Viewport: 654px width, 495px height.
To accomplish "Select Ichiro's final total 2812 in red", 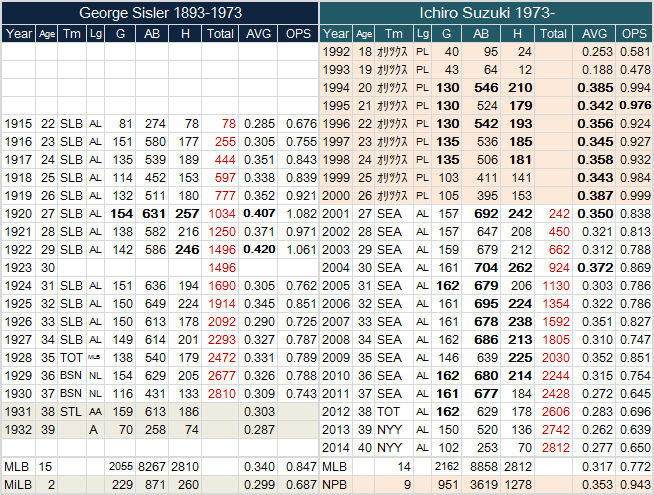I will pos(553,447).
